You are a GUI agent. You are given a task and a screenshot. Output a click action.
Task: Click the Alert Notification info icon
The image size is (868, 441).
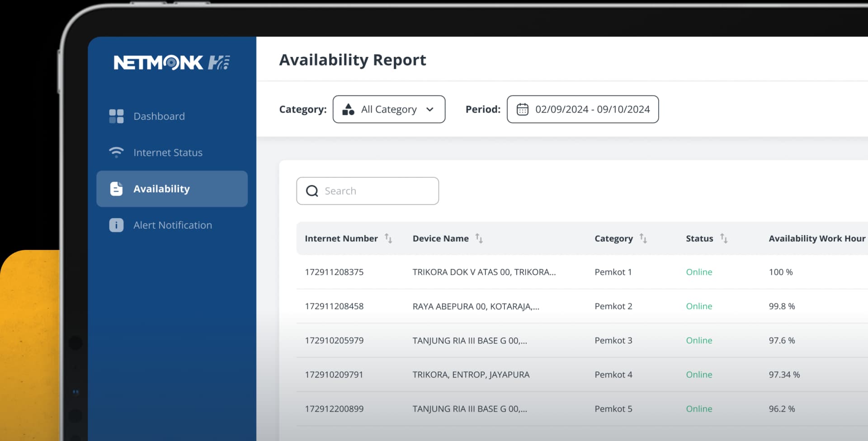click(x=116, y=225)
